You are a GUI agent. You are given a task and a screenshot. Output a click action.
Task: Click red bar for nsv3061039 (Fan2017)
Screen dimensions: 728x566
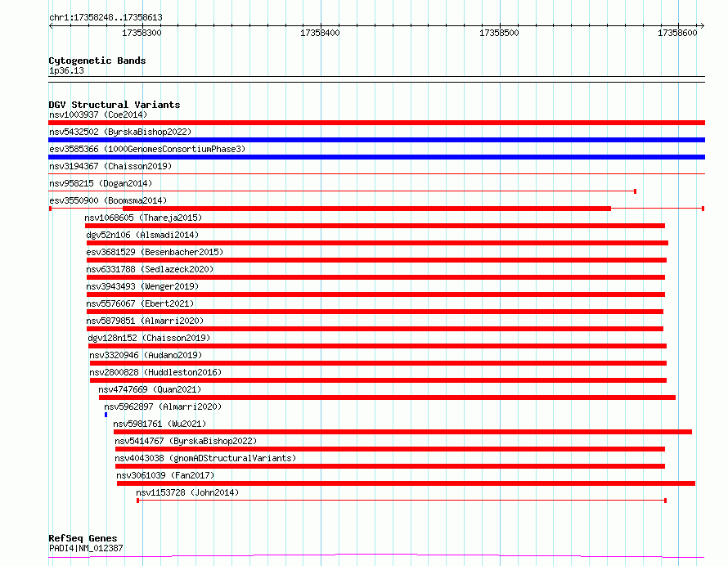pyautogui.click(x=406, y=483)
